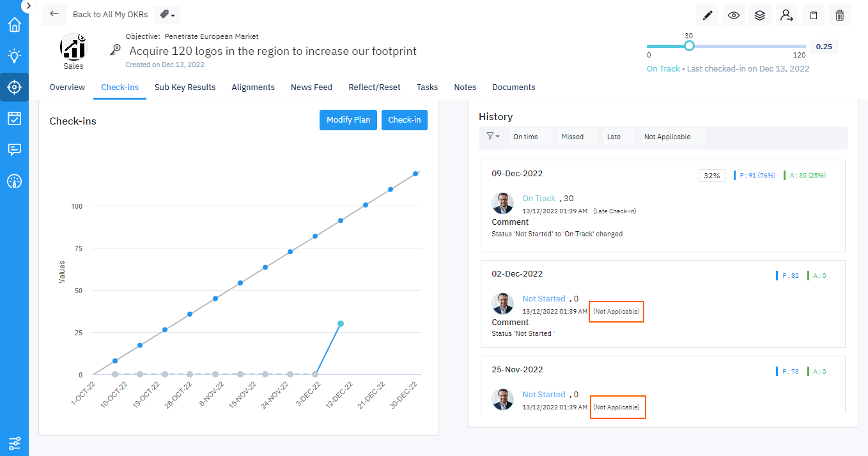
Task: Open the tag dropdown menu
Action: tap(167, 14)
